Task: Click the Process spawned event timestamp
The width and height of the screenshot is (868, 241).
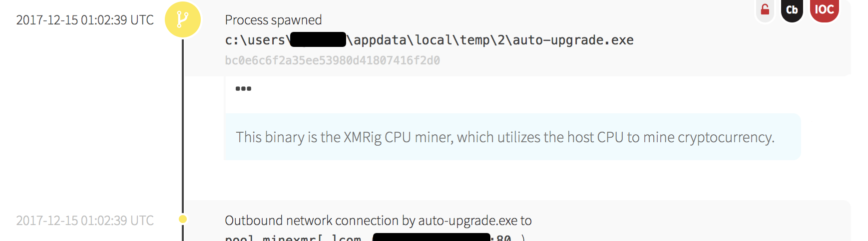Action: pos(85,20)
